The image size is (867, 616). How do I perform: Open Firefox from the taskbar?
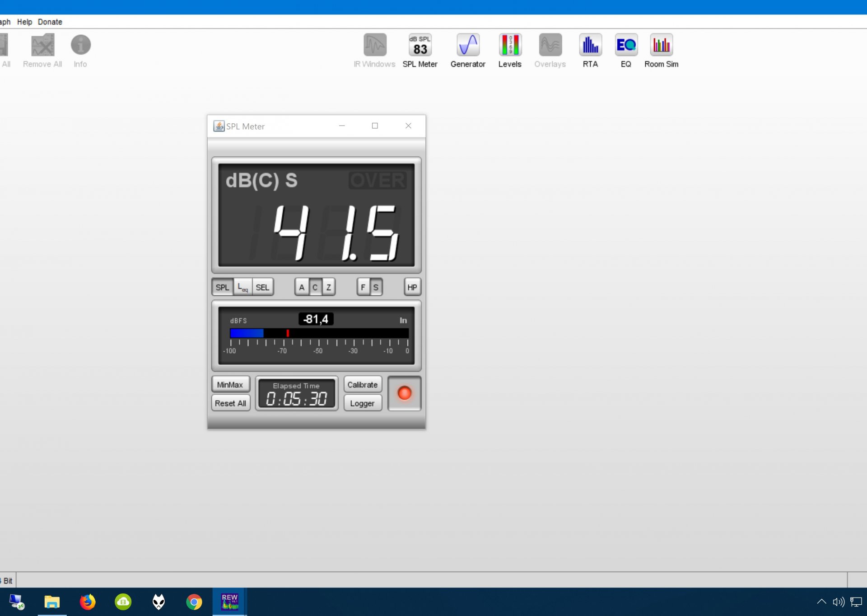pos(88,602)
